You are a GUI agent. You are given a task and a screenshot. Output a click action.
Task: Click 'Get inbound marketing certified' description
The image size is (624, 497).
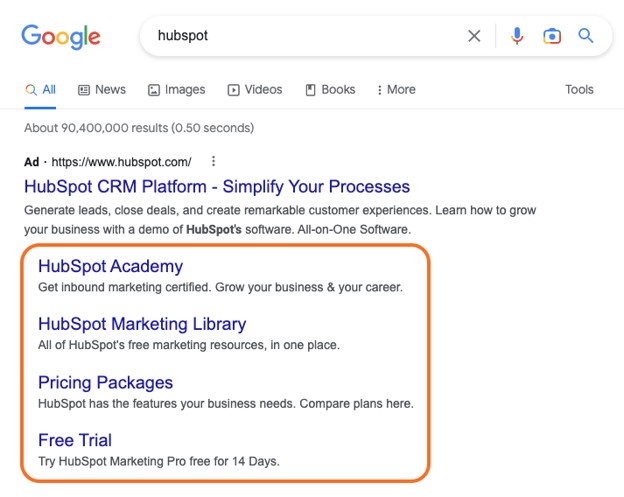pos(220,287)
